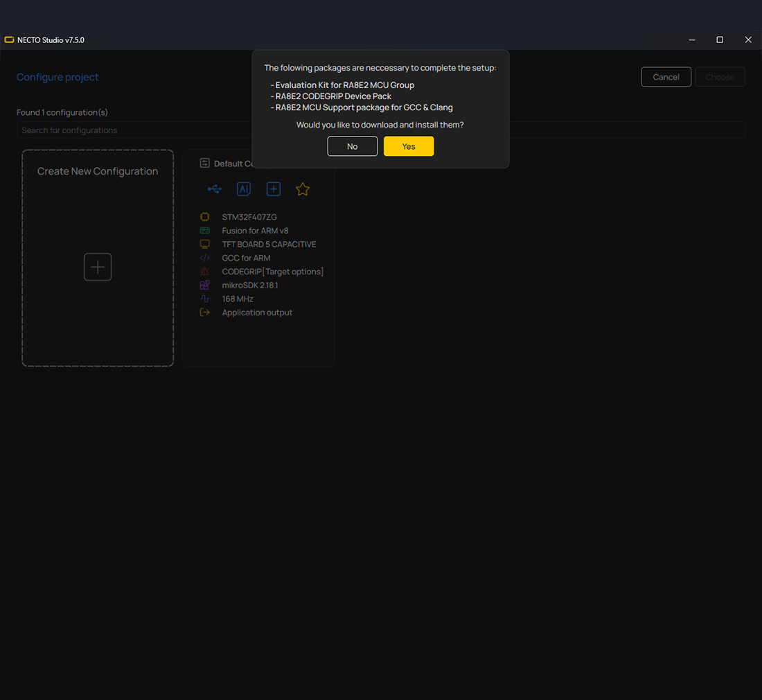Select the Fusion for ARM v8 entry
This screenshot has height=700, width=762.
tap(255, 230)
